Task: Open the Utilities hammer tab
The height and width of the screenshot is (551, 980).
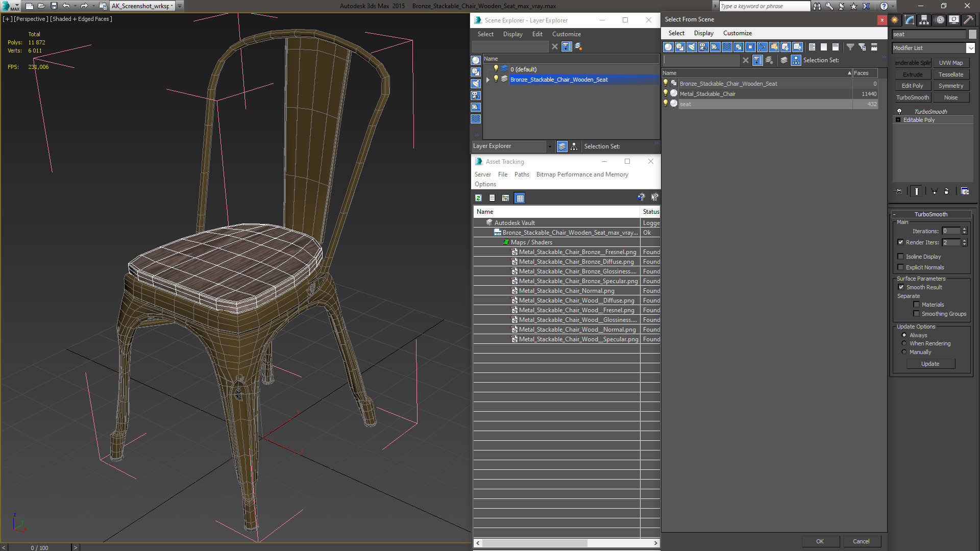Action: pyautogui.click(x=968, y=20)
